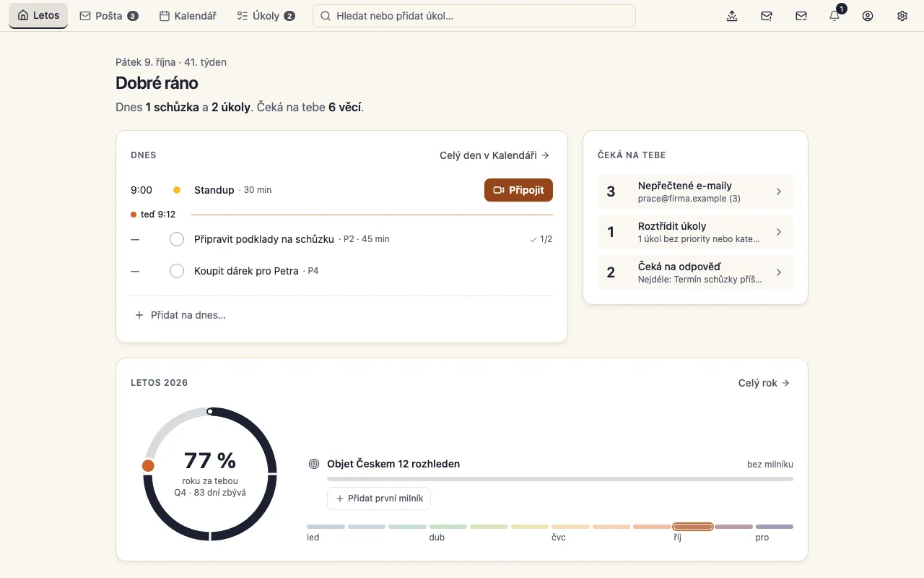Select the led month segment
Screen dimensions: 924x578
[x=326, y=527]
